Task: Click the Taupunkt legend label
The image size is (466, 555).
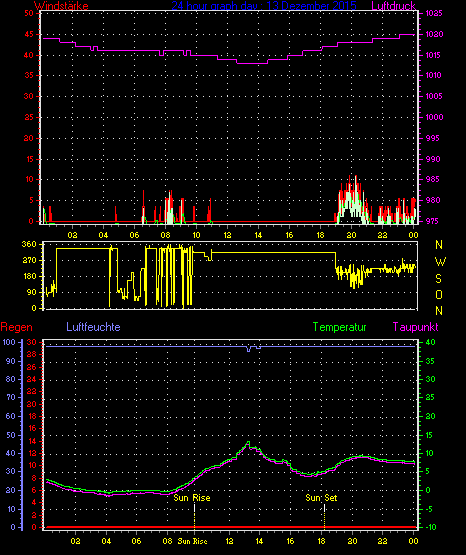Action: (x=415, y=327)
